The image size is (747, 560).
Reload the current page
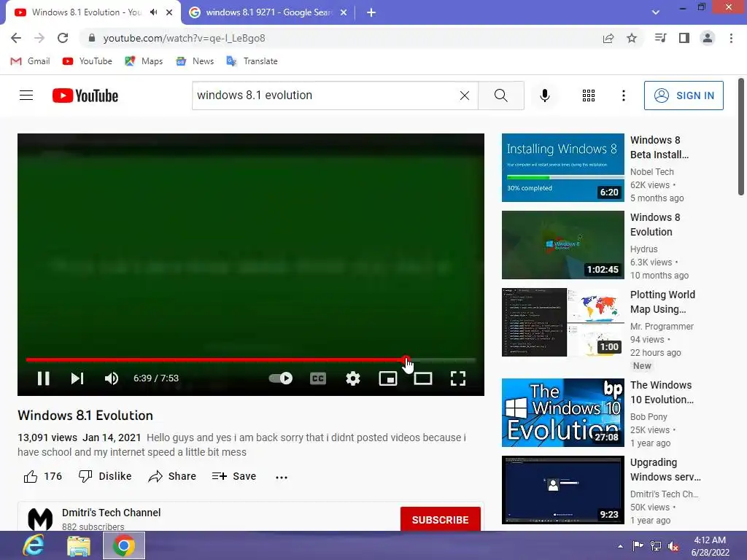click(63, 38)
